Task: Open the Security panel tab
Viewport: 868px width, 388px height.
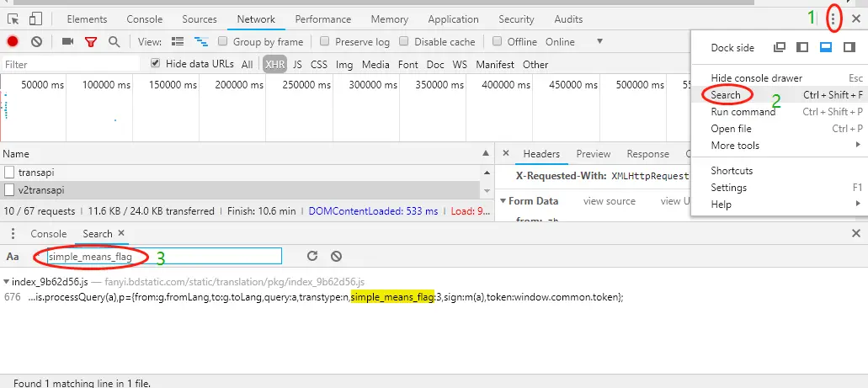Action: [516, 19]
